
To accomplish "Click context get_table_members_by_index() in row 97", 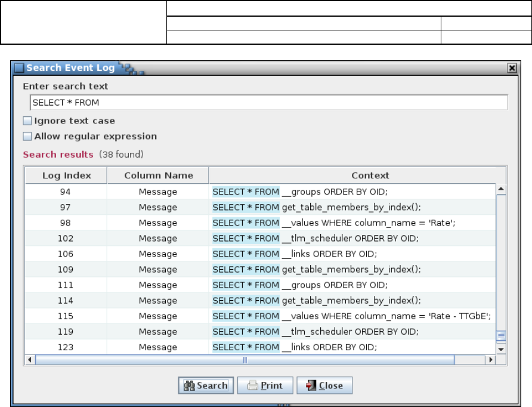I will pyautogui.click(x=352, y=208).
